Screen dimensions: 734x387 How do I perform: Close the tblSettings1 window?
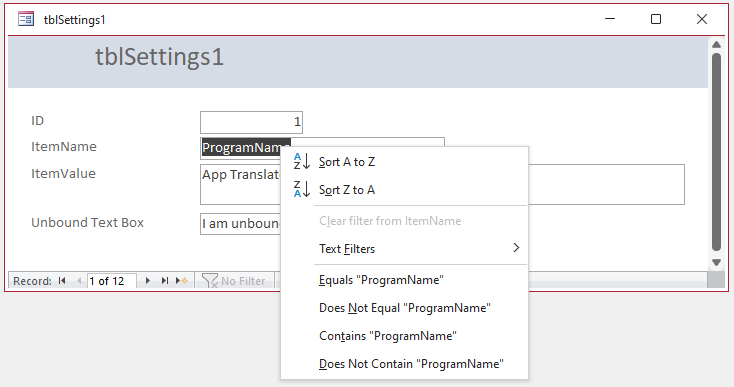pyautogui.click(x=702, y=19)
